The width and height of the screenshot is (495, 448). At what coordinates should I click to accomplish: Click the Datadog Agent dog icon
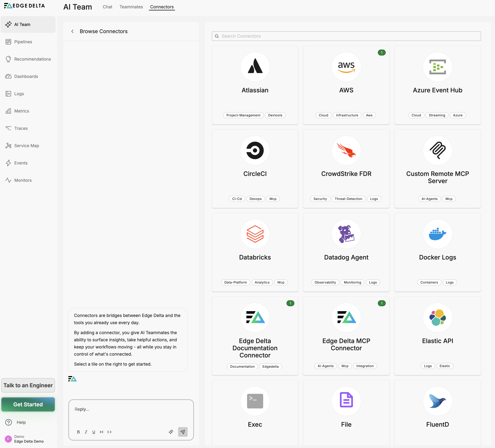point(346,234)
